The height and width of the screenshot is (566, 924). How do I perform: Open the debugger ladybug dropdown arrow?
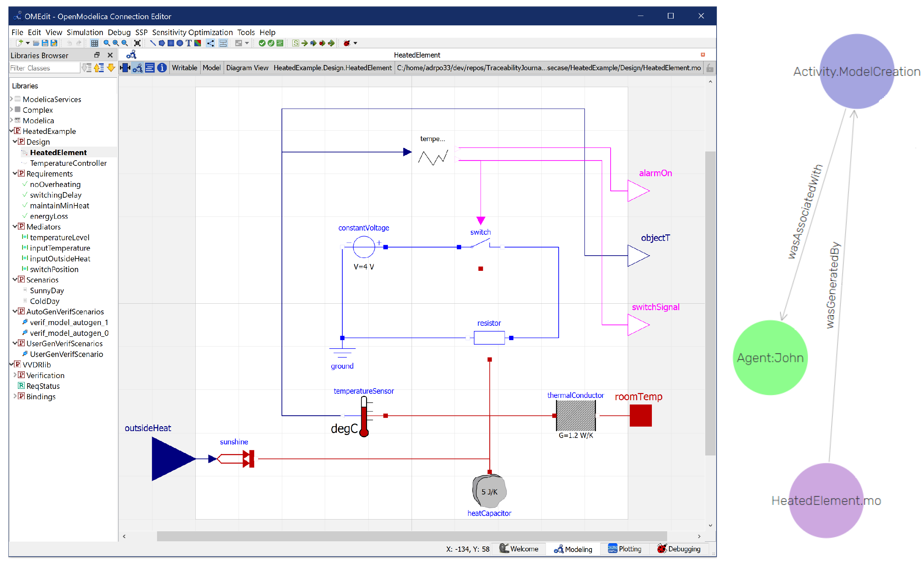point(355,43)
